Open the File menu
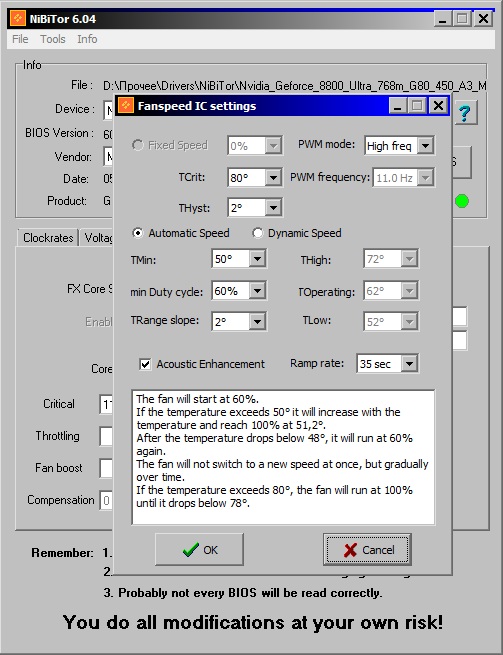503x655 pixels. point(20,39)
